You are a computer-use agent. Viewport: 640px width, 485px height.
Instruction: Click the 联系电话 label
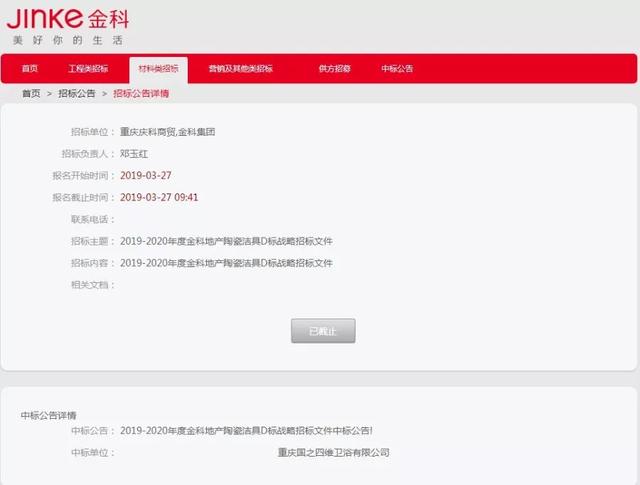[93, 220]
